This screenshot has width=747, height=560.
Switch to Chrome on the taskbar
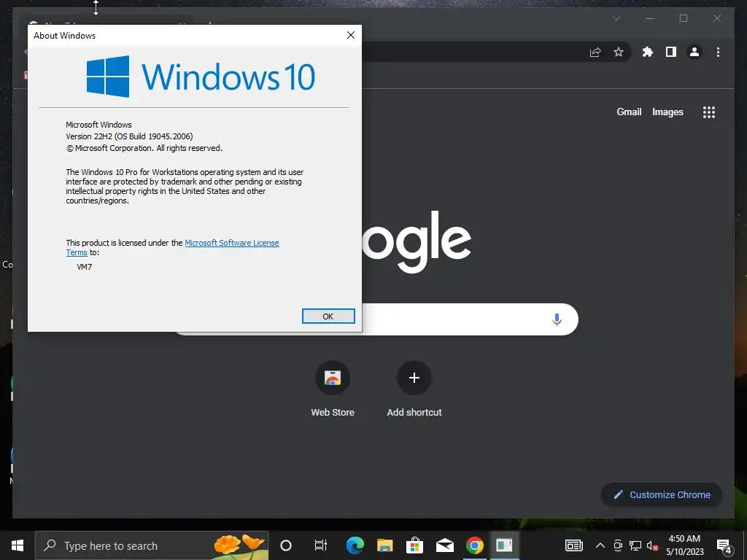point(474,545)
